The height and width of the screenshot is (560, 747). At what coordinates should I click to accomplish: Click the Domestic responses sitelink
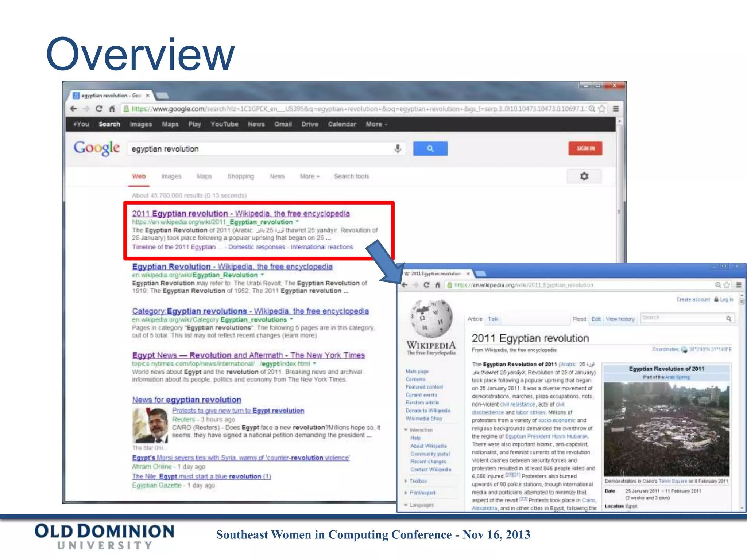tap(256, 247)
